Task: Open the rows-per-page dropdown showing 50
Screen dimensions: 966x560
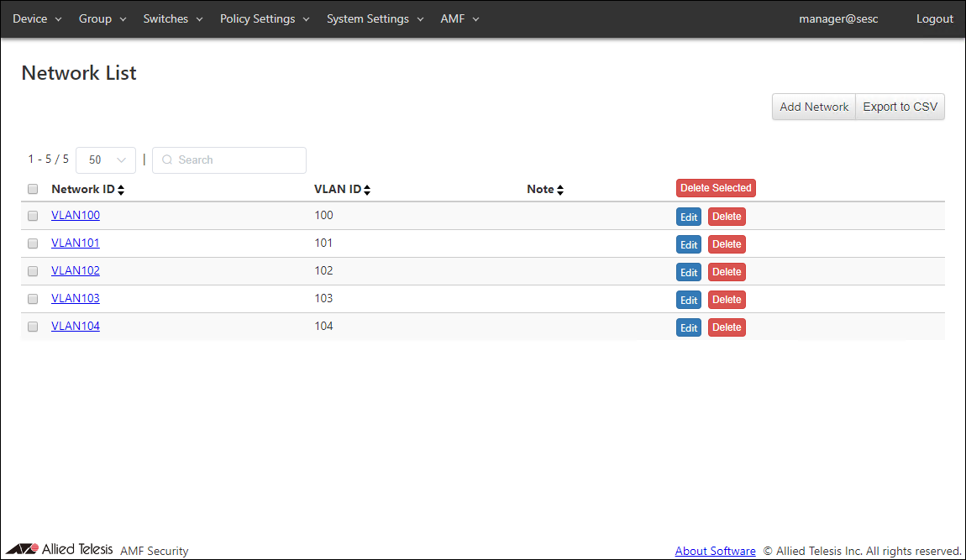Action: pos(106,160)
